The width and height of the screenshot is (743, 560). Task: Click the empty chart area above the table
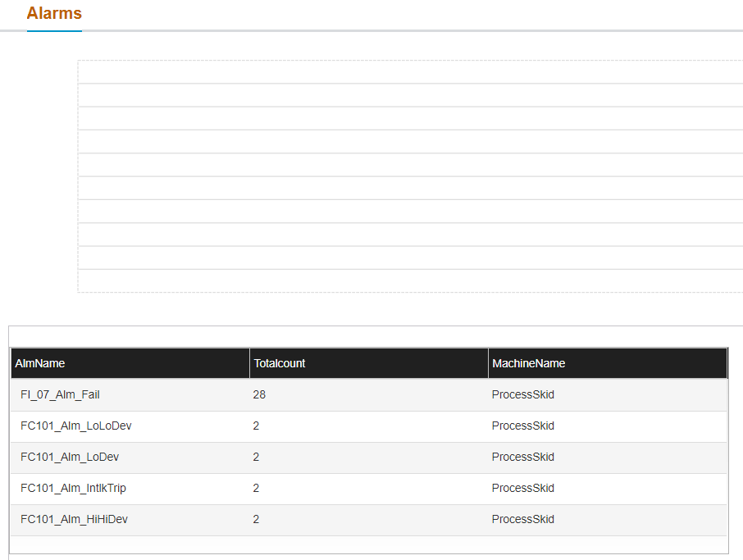(x=410, y=176)
